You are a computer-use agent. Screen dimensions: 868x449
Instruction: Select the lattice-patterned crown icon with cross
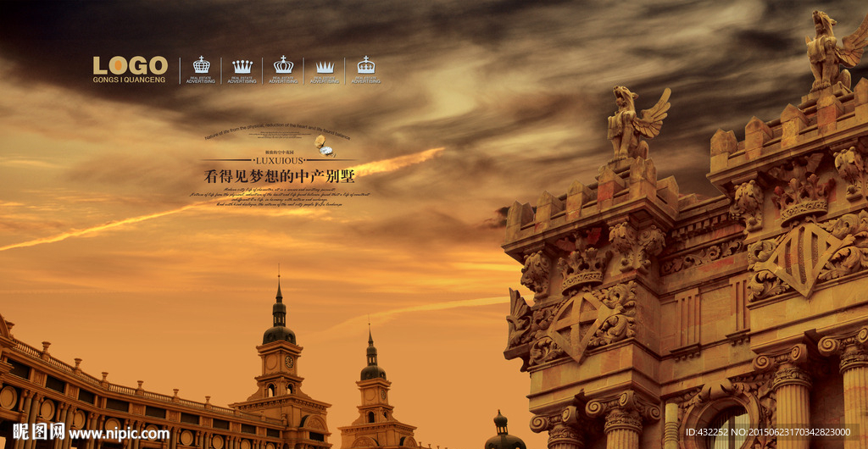pyautogui.click(x=202, y=64)
